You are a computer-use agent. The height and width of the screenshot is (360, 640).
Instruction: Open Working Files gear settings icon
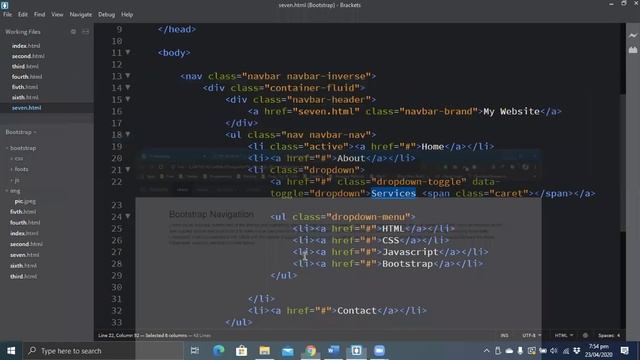tap(73, 31)
